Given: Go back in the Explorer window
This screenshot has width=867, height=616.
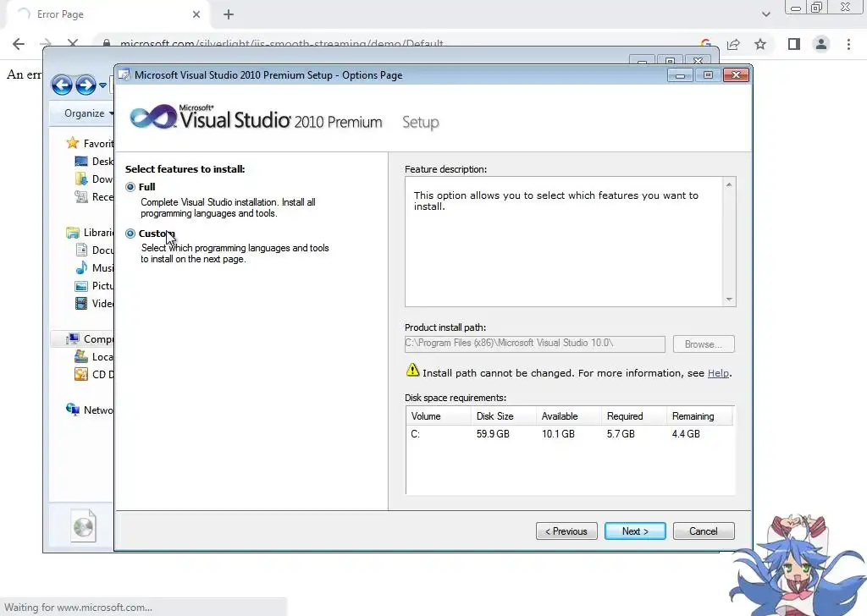Looking at the screenshot, I should pos(62,85).
